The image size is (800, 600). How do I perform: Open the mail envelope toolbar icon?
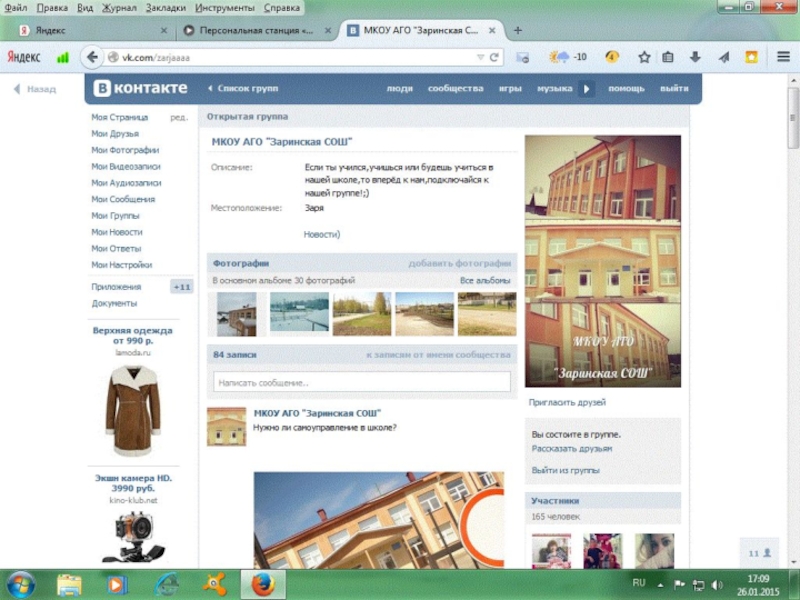point(522,58)
